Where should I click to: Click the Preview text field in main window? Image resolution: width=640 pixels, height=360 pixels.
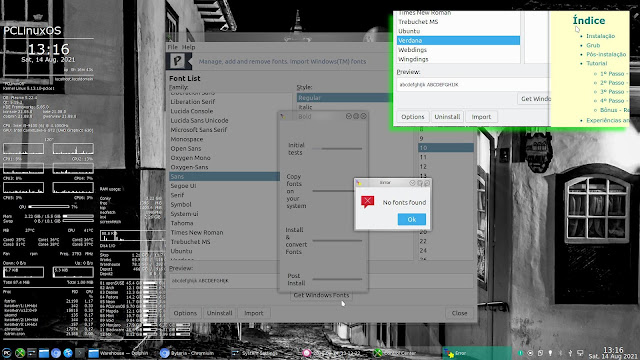pyautogui.click(x=321, y=281)
